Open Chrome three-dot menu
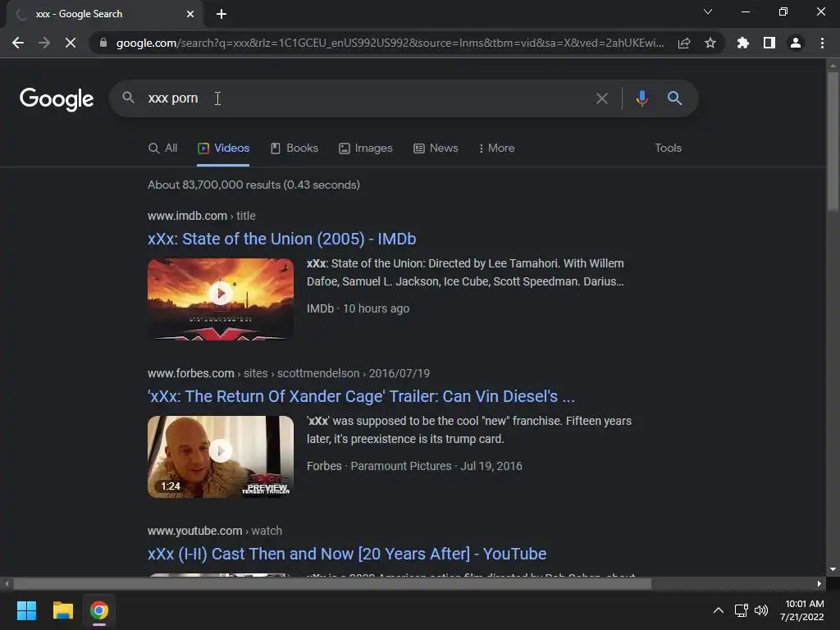 click(x=822, y=43)
